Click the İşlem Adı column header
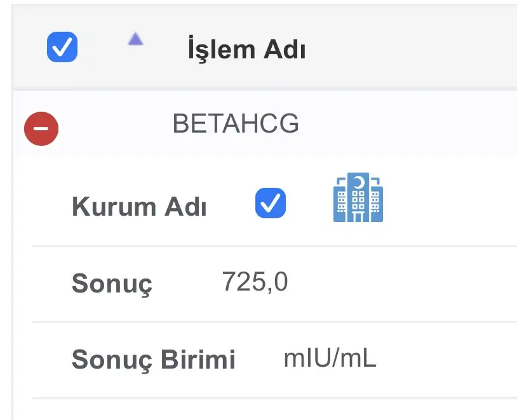The image size is (517, 420). click(x=246, y=49)
